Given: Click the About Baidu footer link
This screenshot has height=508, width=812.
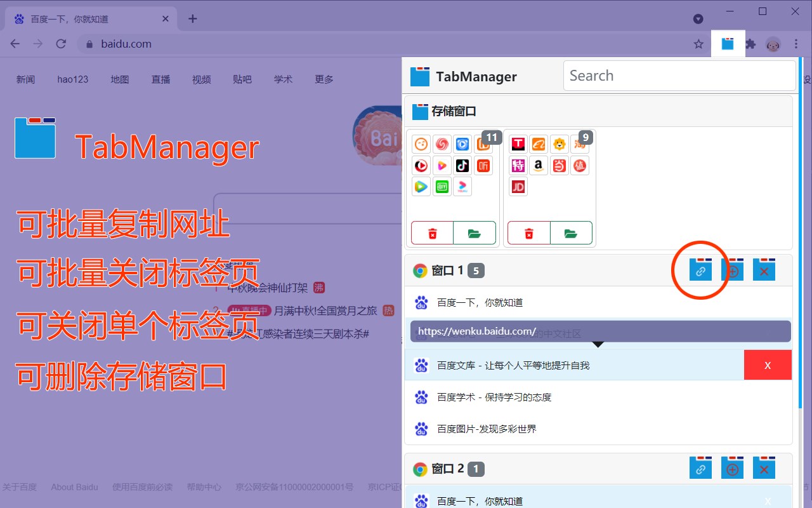Looking at the screenshot, I should pyautogui.click(x=74, y=487).
